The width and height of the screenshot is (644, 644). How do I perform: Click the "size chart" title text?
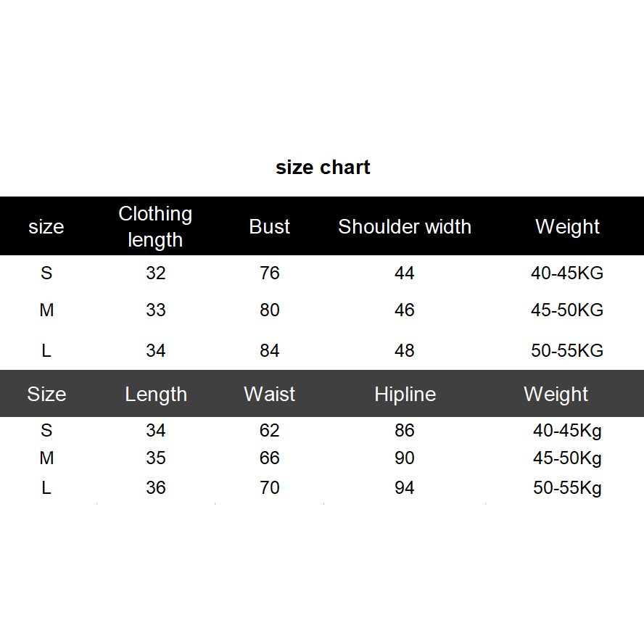point(323,168)
